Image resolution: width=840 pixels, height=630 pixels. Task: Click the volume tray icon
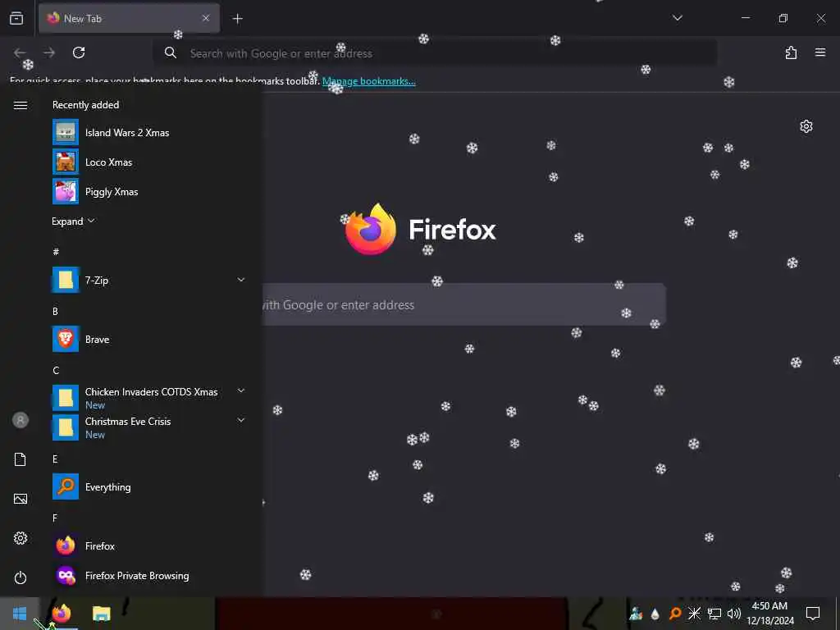coord(734,614)
